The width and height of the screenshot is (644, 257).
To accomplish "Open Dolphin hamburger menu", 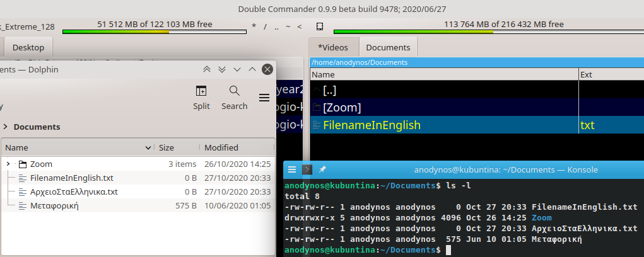I will coord(264,97).
